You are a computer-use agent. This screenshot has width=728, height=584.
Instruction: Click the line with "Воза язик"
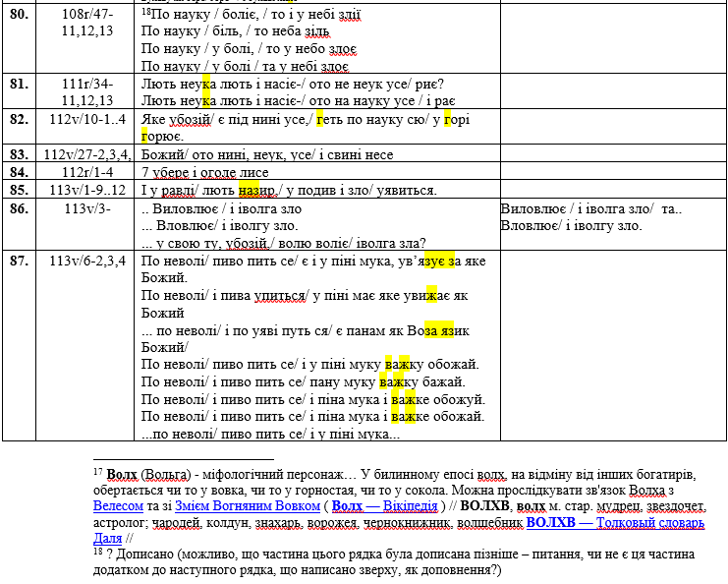(305, 330)
